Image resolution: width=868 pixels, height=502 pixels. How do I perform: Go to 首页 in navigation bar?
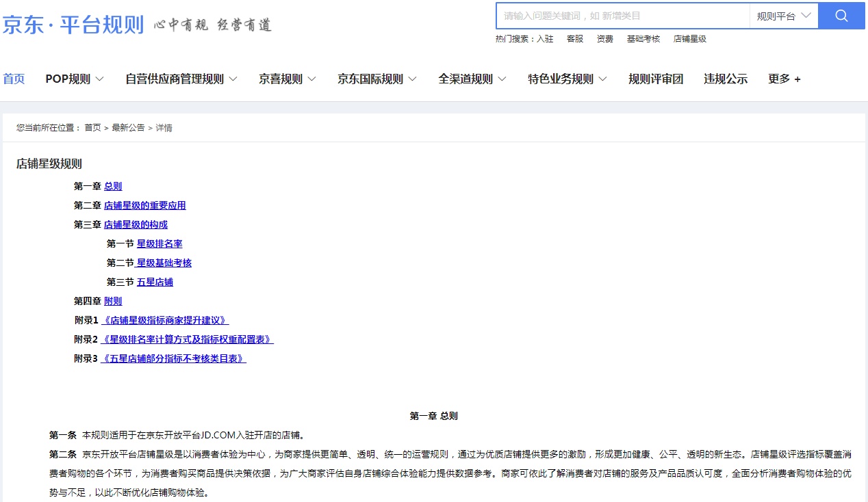coord(14,79)
